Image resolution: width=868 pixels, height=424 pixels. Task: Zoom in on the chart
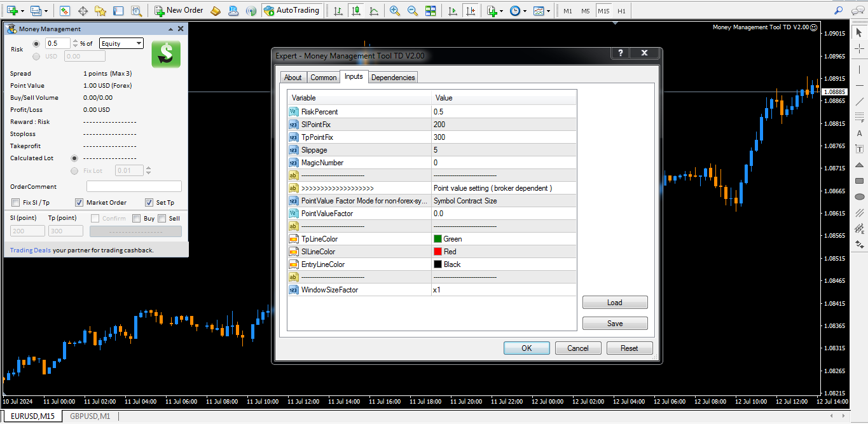395,11
